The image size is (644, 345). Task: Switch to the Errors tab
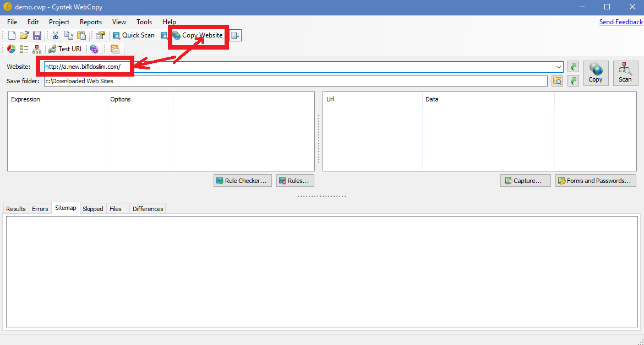[x=40, y=209]
